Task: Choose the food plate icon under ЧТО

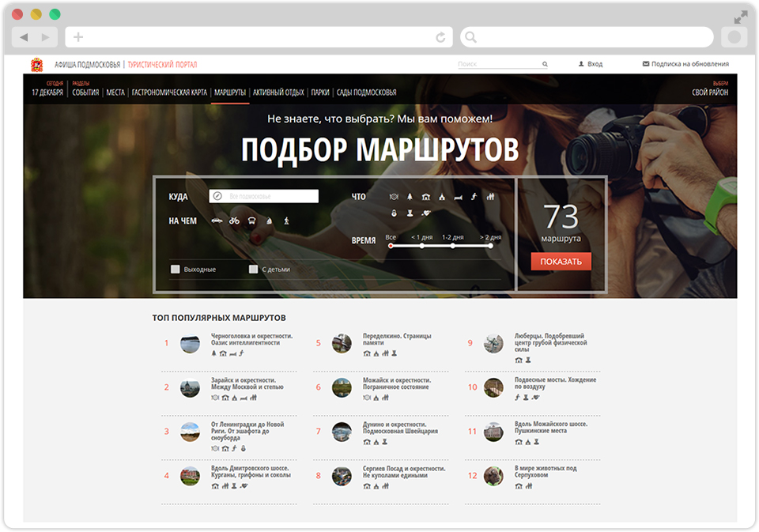Action: 394,197
